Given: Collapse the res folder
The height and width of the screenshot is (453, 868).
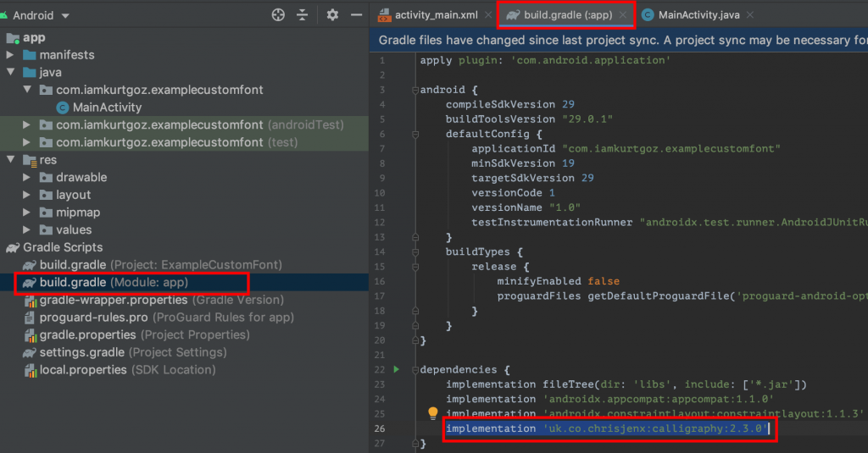Looking at the screenshot, I should coord(10,159).
